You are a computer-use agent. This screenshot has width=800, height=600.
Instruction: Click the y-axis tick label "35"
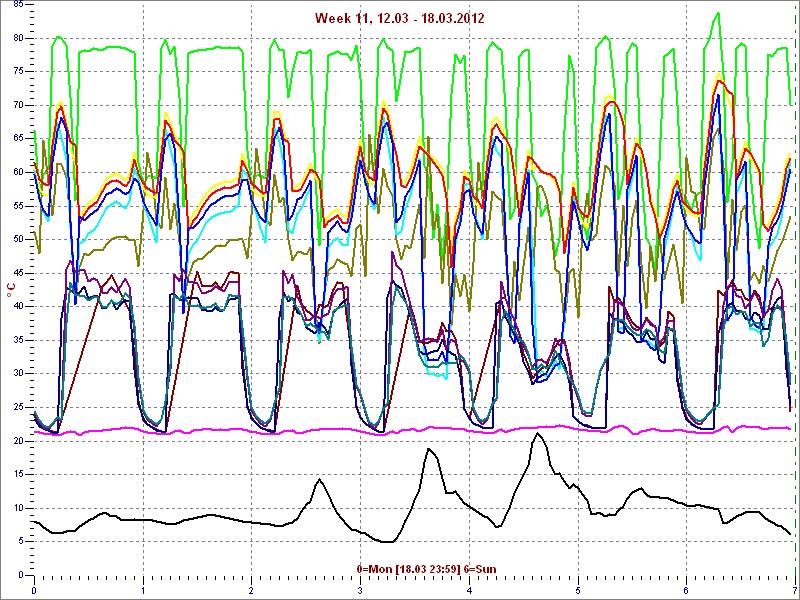[18, 340]
